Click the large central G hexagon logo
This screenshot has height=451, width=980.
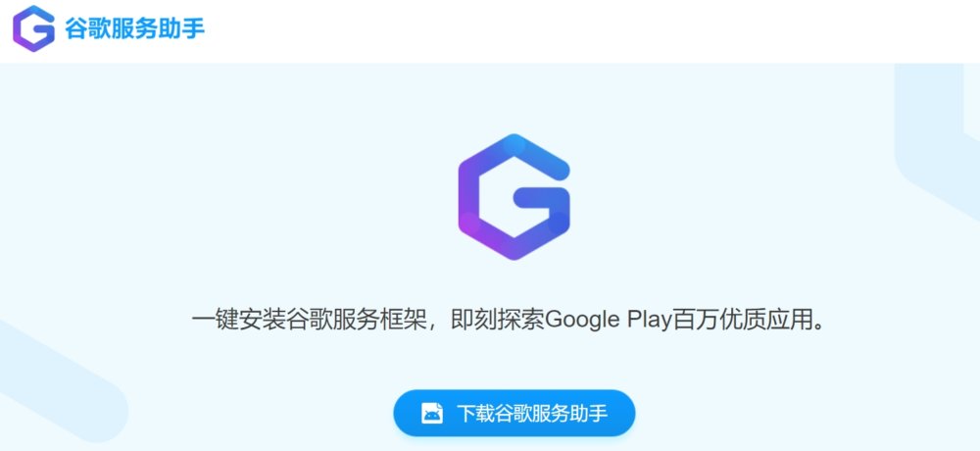(514, 196)
